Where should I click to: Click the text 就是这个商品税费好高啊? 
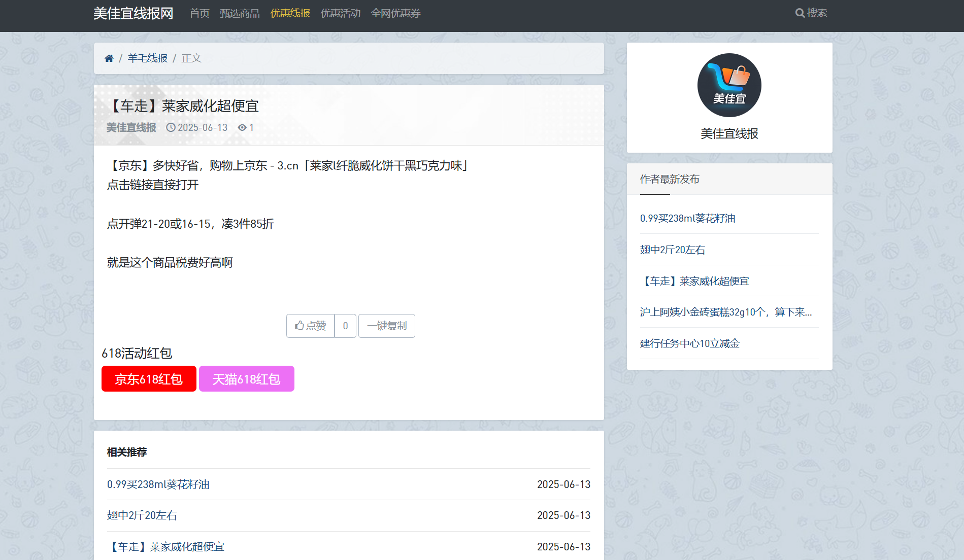(x=170, y=263)
